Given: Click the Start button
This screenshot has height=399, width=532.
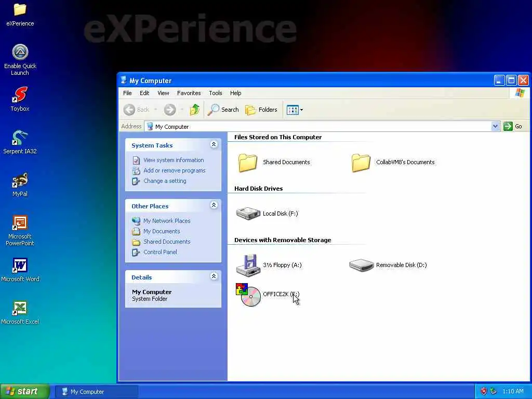Looking at the screenshot, I should click(x=24, y=392).
